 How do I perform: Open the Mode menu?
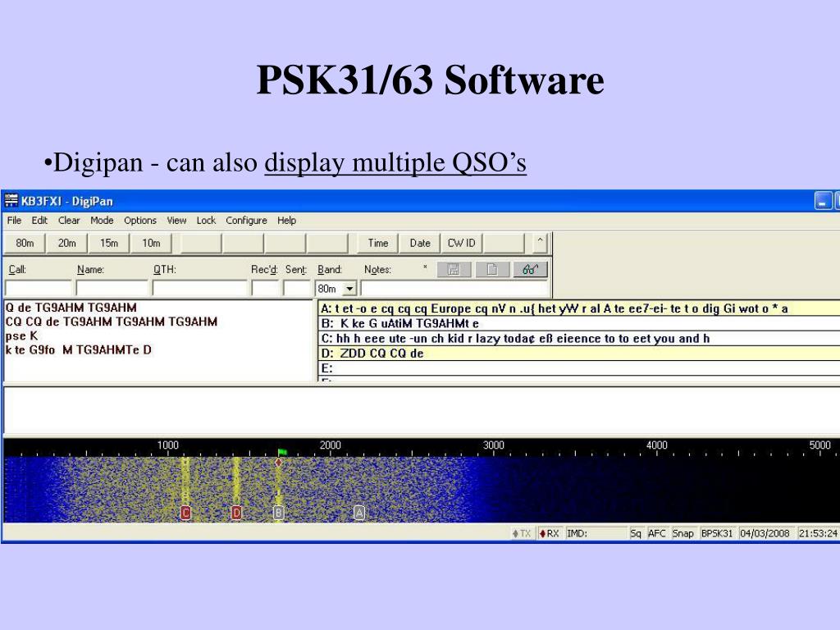coord(102,220)
